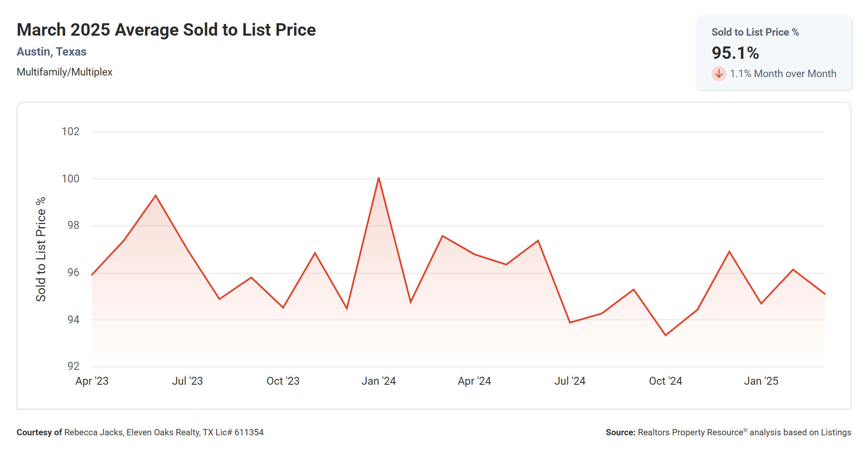The width and height of the screenshot is (868, 456).
Task: Click the 95.1% sold-to-list value
Action: coord(735,53)
